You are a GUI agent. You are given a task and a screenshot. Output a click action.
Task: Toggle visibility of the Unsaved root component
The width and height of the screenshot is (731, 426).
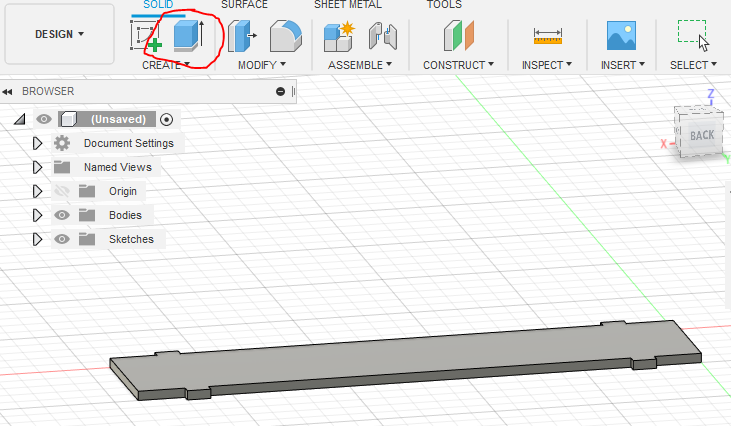[44, 119]
